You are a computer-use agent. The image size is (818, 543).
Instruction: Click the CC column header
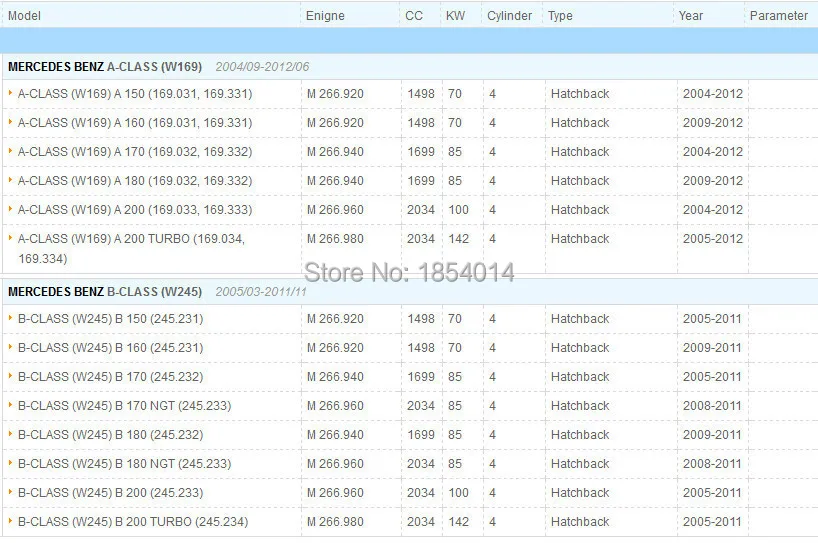pos(414,16)
